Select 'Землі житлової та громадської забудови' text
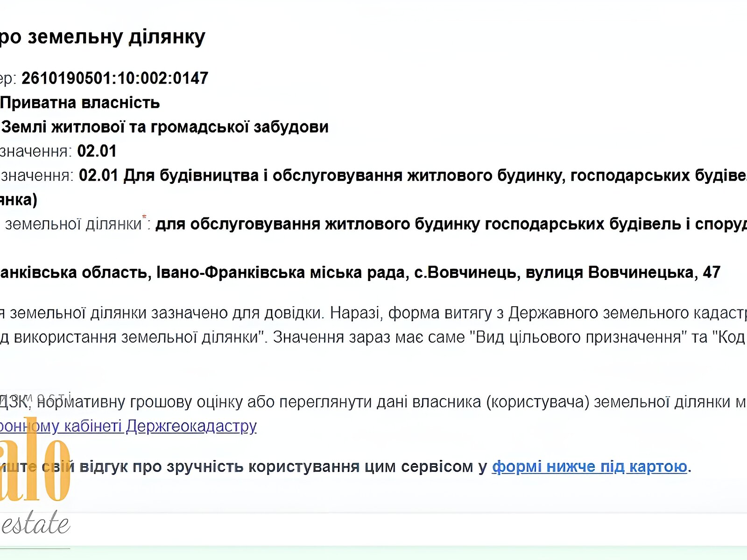Image resolution: width=747 pixels, height=560 pixels. [x=165, y=127]
